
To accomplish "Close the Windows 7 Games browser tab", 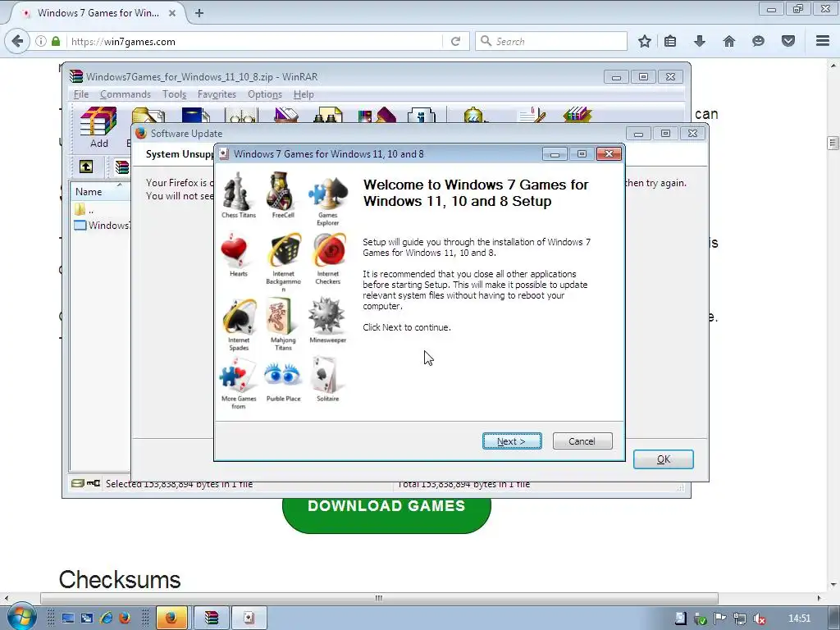I will coord(172,13).
